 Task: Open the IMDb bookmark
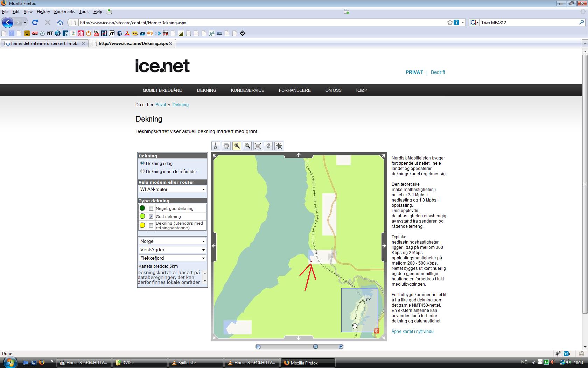tap(134, 33)
